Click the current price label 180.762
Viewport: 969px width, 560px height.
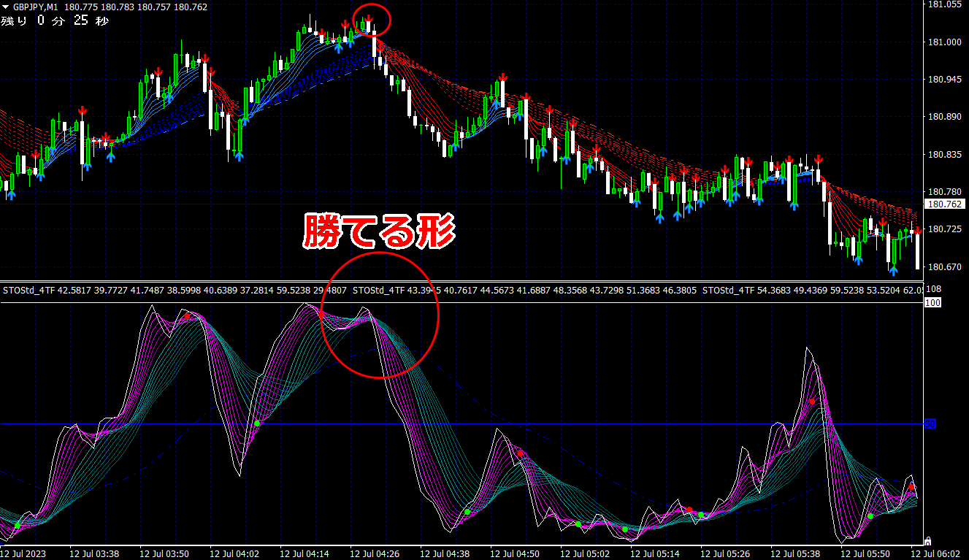(x=944, y=204)
